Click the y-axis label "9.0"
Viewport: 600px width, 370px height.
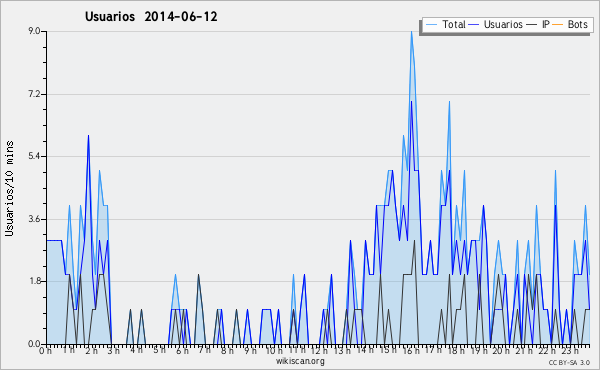[x=34, y=31]
